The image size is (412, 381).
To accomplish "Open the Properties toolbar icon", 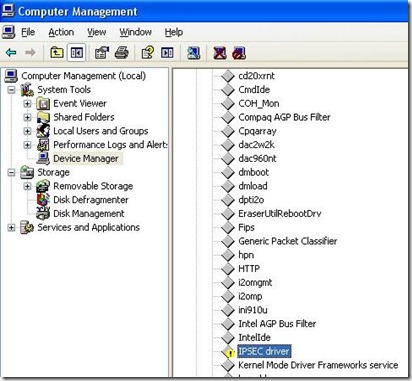I will click(102, 53).
